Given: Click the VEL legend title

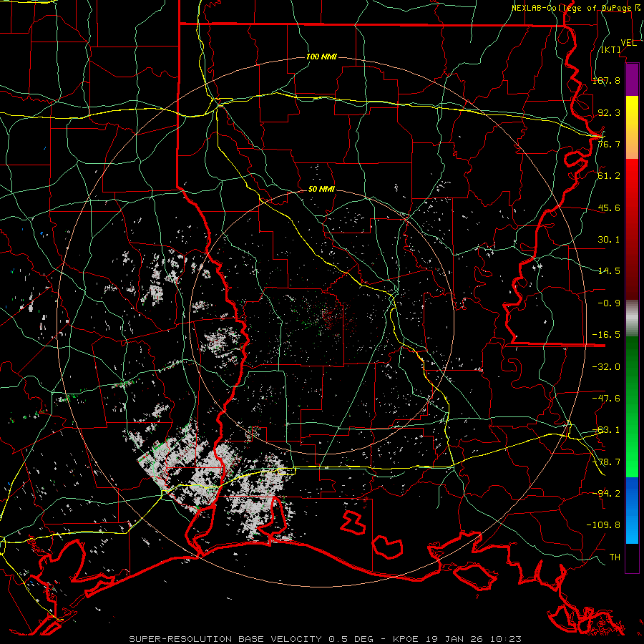Looking at the screenshot, I should pyautogui.click(x=628, y=43).
